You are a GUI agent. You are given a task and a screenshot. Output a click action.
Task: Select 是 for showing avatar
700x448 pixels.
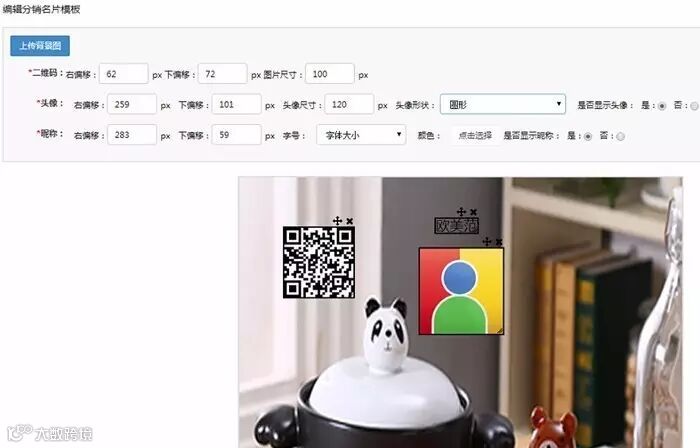tap(662, 106)
